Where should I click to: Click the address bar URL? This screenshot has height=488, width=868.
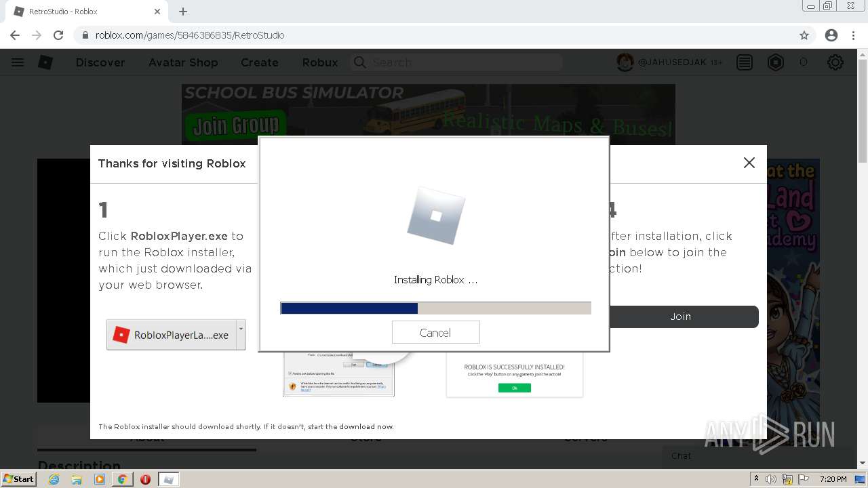point(190,35)
